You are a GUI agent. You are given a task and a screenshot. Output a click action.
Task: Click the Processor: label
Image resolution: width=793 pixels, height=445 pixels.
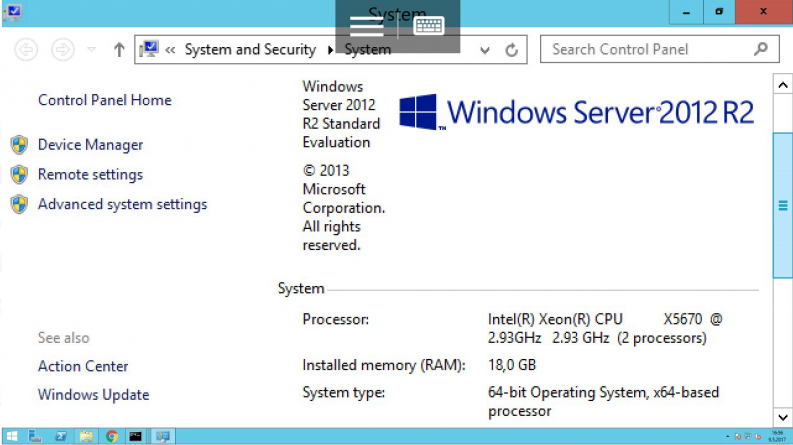pyautogui.click(x=336, y=320)
